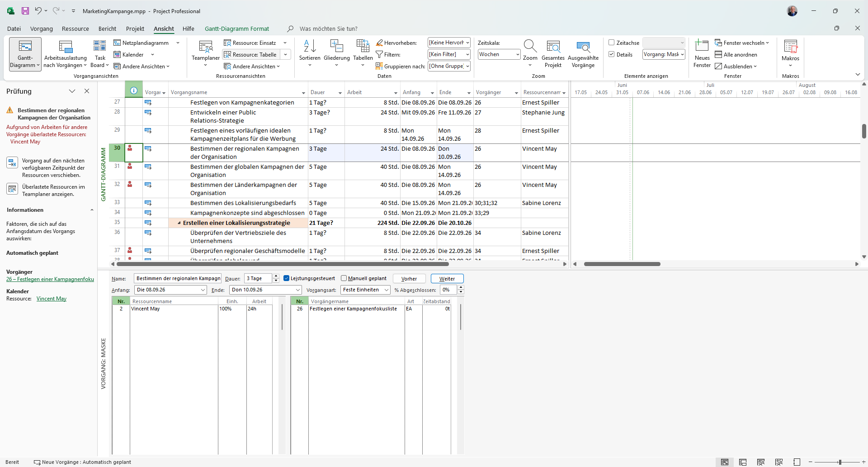868x467 pixels.
Task: Zoom to Ausgewählte Vorgänge
Action: [583, 54]
